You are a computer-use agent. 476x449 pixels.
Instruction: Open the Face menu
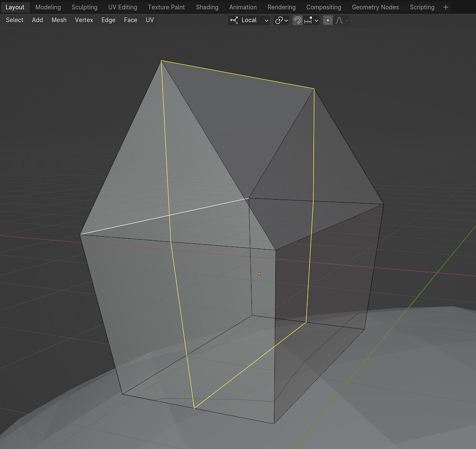(x=130, y=20)
